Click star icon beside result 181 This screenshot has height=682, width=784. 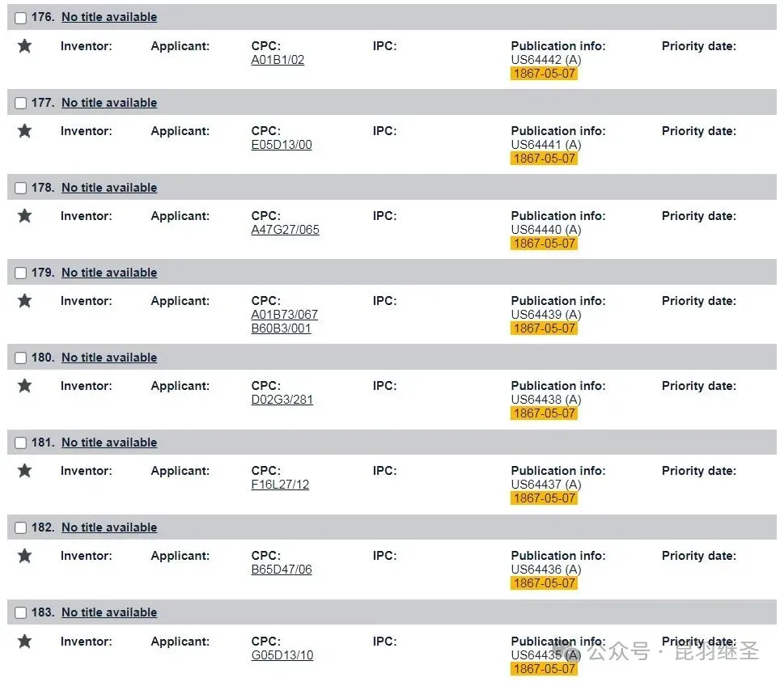pyautogui.click(x=24, y=471)
